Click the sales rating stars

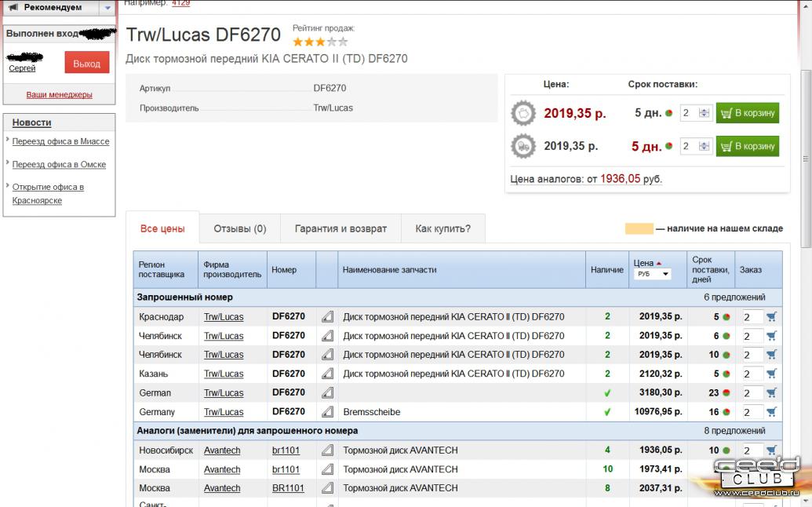(x=320, y=42)
